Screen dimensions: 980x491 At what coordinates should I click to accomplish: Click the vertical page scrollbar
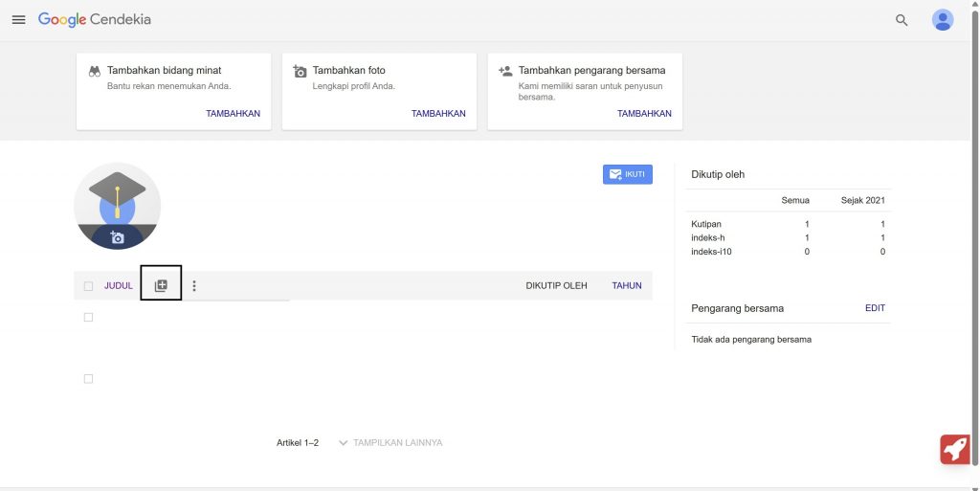[x=975, y=237]
